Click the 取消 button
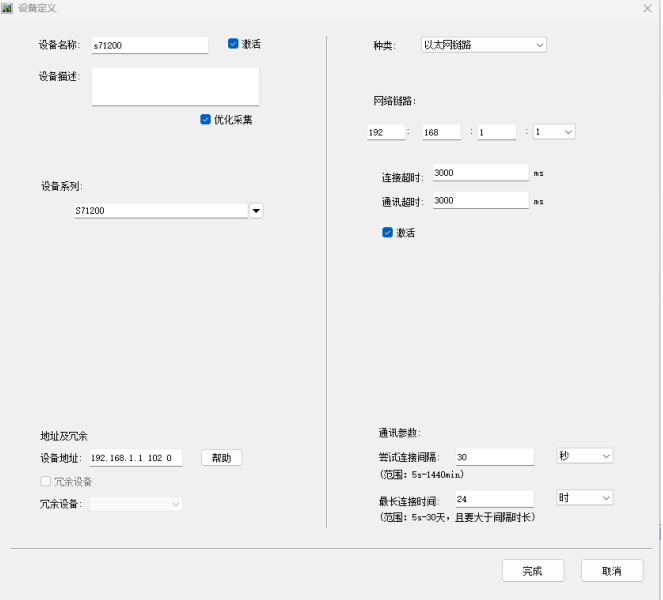This screenshot has width=663, height=600. click(612, 571)
